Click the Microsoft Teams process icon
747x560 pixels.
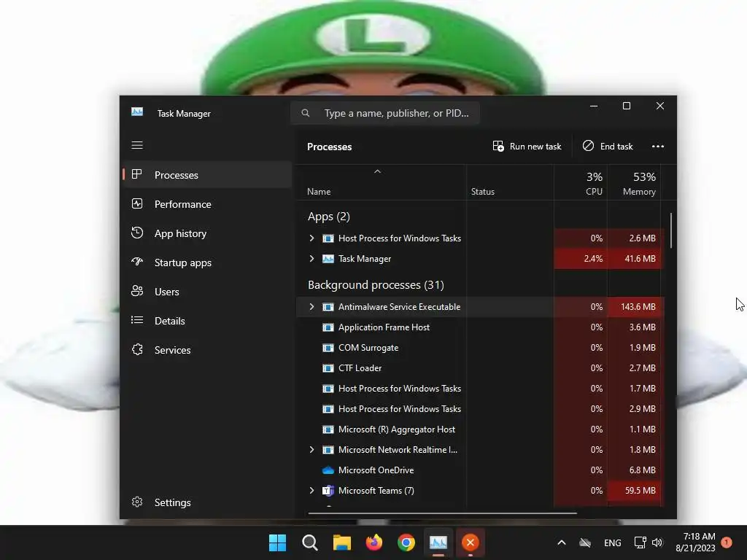click(x=328, y=491)
